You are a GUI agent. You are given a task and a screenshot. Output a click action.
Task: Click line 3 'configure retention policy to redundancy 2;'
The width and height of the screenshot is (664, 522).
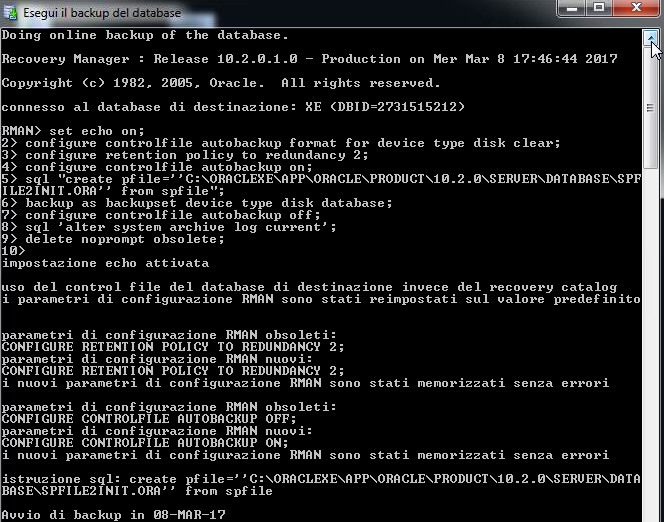click(x=185, y=155)
